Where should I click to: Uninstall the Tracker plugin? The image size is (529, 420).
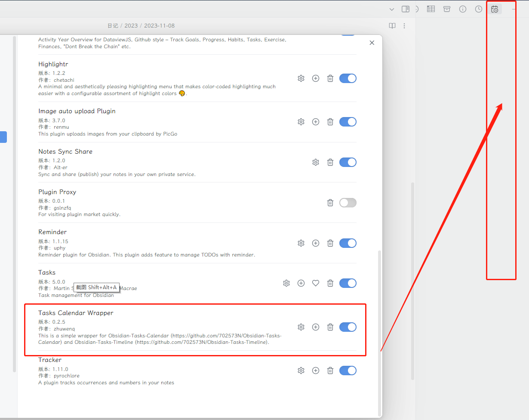pyautogui.click(x=330, y=371)
